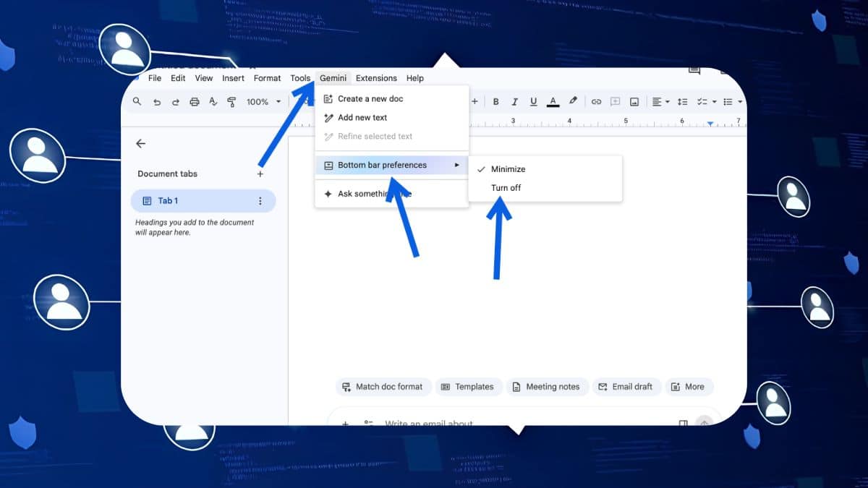Open the highlight color pen
The height and width of the screenshot is (488, 868).
(573, 102)
